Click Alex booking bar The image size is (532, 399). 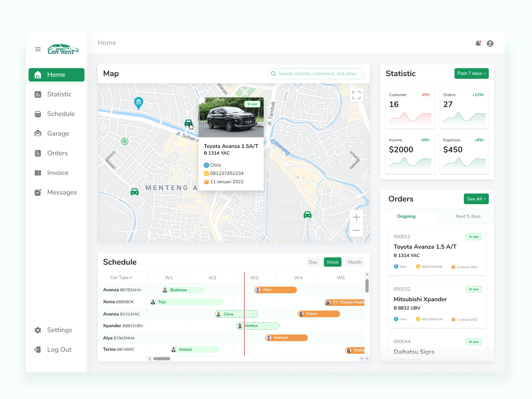(276, 290)
